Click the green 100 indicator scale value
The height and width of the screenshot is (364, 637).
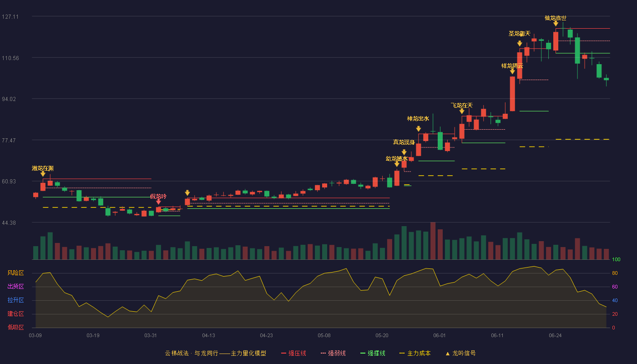click(616, 259)
